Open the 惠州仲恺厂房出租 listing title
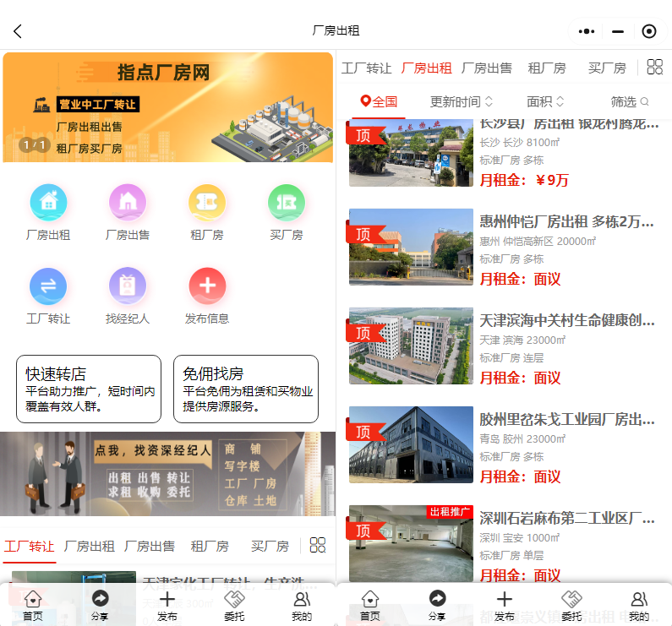672x626 pixels. click(x=567, y=222)
